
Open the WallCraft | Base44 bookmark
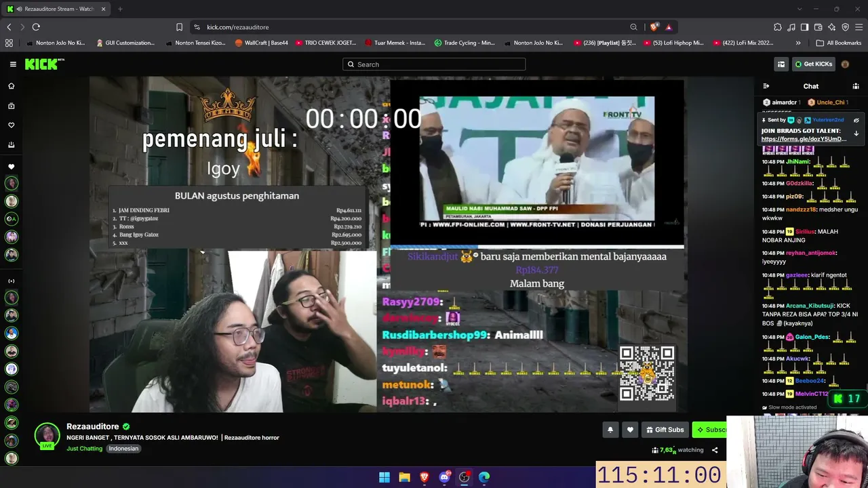tap(261, 43)
